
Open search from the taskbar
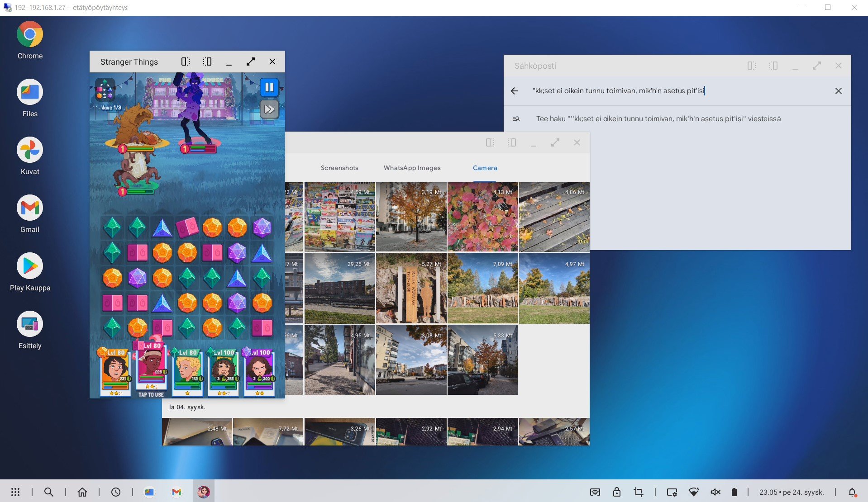click(x=49, y=492)
